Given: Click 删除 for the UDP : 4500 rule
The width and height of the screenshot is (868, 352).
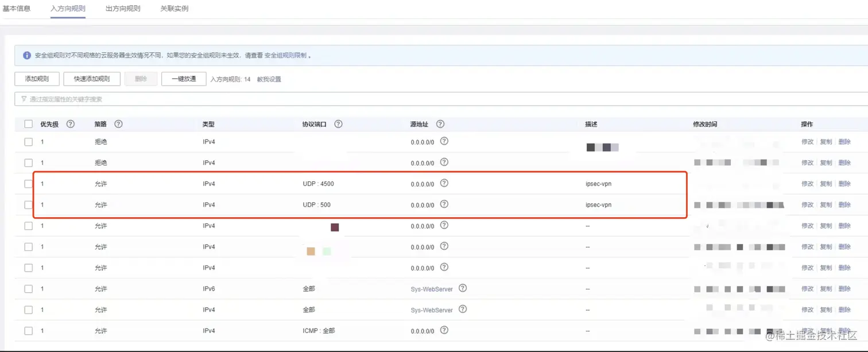Looking at the screenshot, I should click(844, 184).
